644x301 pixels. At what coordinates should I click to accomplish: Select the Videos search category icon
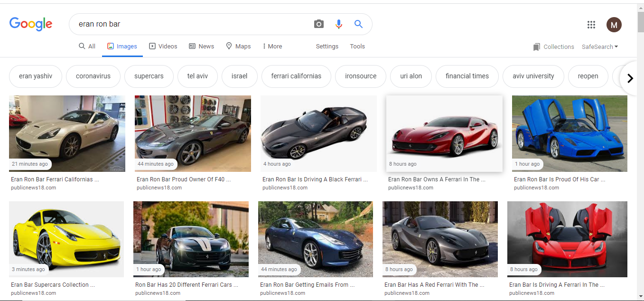click(153, 46)
